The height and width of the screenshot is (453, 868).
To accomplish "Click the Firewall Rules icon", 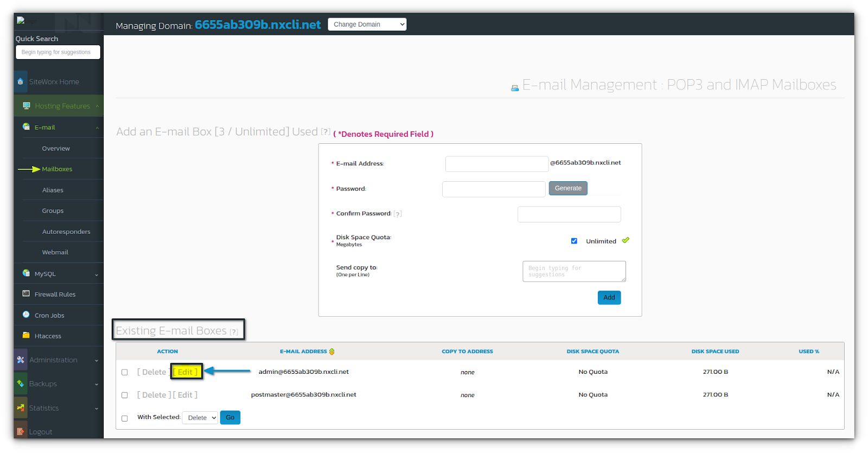I will (26, 294).
